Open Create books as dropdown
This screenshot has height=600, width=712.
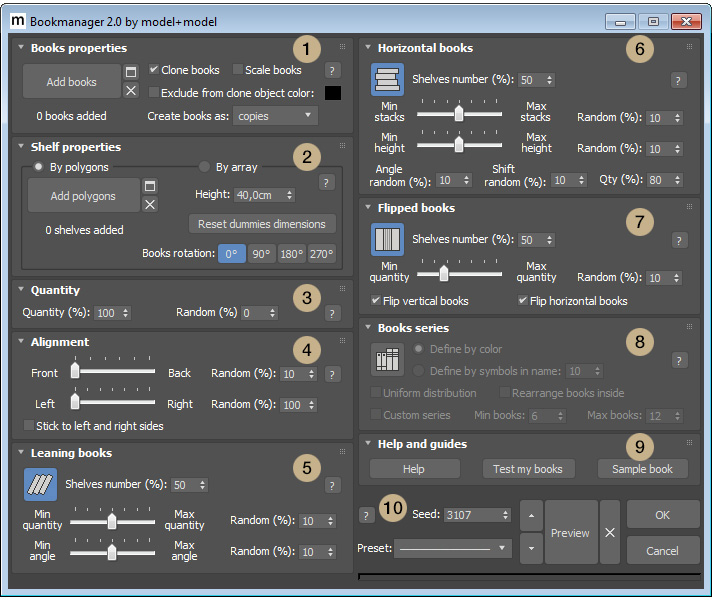[275, 116]
